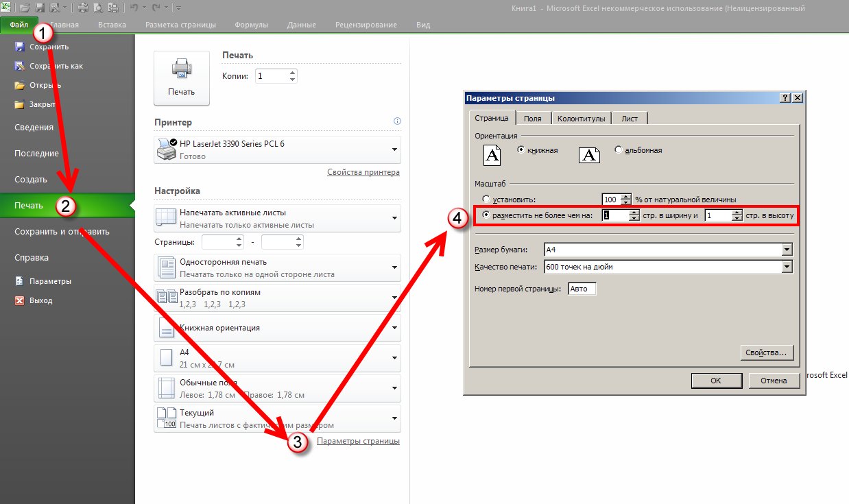The height and width of the screenshot is (504, 849).
Task: Click the Свойства принтера link
Action: (363, 172)
